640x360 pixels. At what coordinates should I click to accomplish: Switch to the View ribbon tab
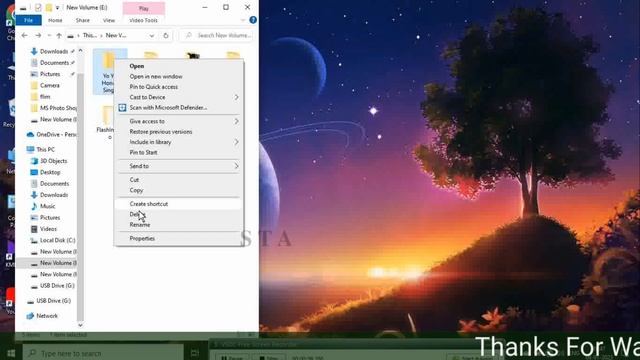click(109, 20)
